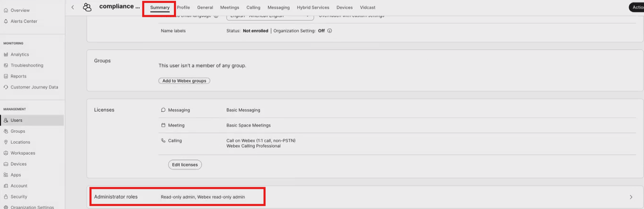The height and width of the screenshot is (209, 644).
Task: Switch to the Hybrid Services tab
Action: 313,7
